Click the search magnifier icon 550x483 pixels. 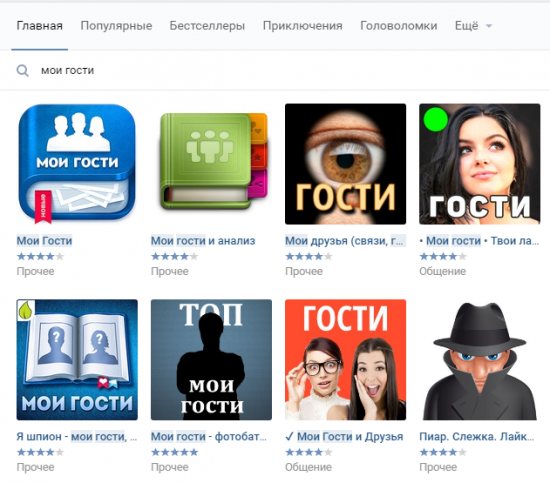(x=22, y=71)
